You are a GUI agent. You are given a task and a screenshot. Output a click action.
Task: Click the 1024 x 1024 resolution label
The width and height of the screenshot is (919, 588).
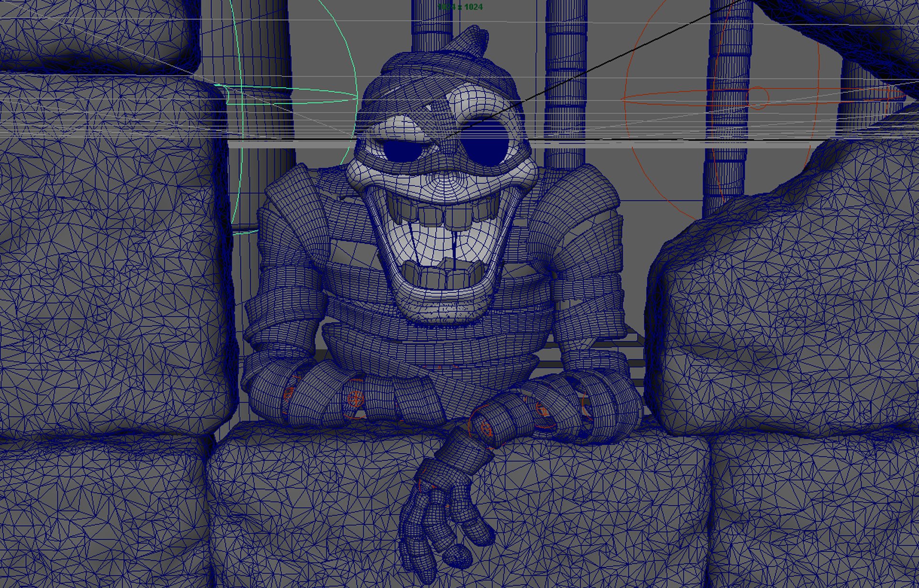click(x=460, y=7)
